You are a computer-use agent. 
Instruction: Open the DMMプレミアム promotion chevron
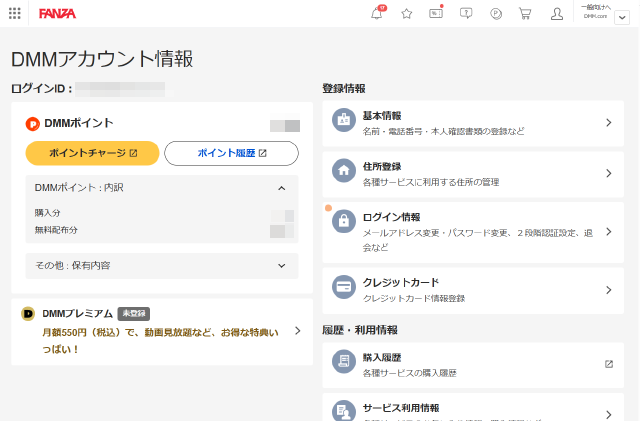click(x=298, y=331)
